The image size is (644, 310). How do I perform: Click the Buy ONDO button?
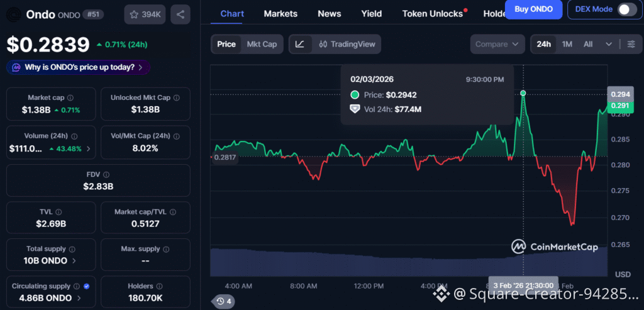point(533,9)
